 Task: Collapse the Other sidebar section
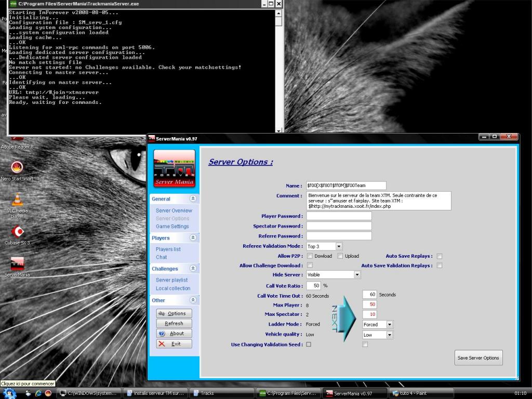point(193,300)
